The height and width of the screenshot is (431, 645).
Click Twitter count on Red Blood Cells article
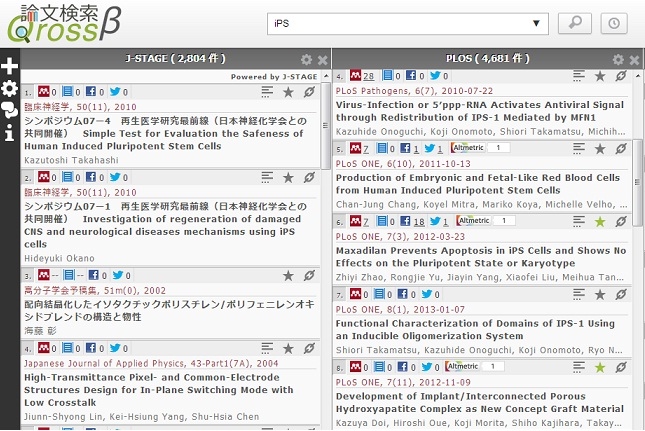point(440,149)
